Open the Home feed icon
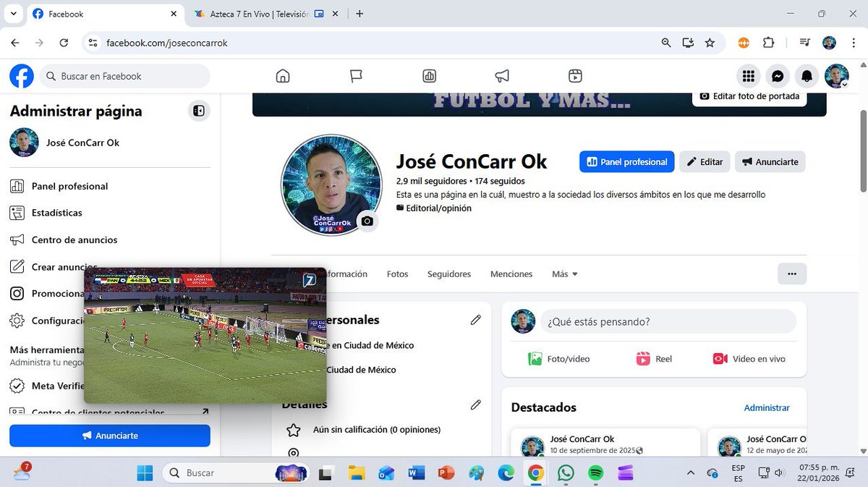The width and height of the screenshot is (868, 487). [283, 76]
